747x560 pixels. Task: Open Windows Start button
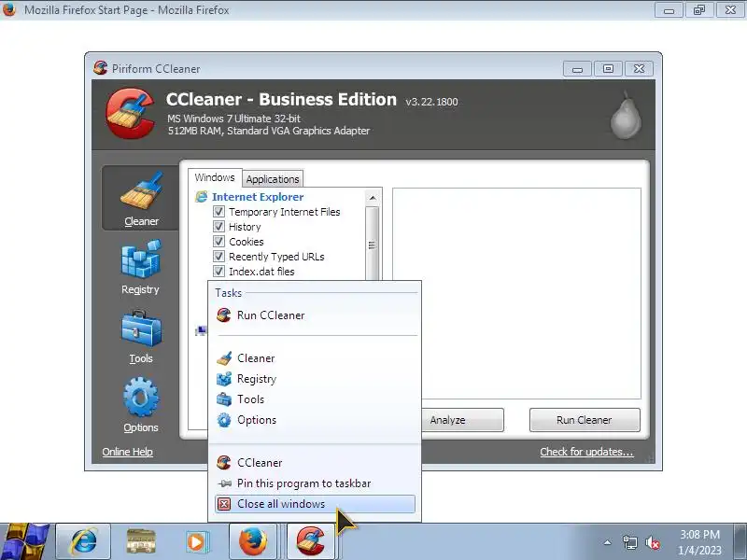pos(24,541)
